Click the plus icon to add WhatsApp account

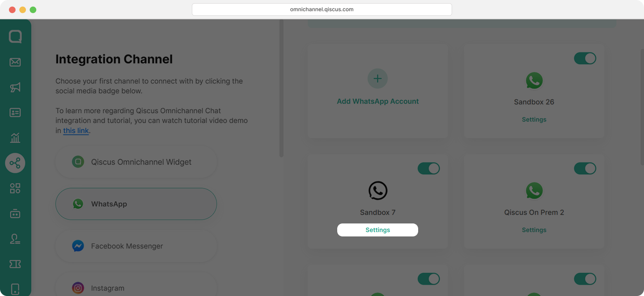click(377, 79)
